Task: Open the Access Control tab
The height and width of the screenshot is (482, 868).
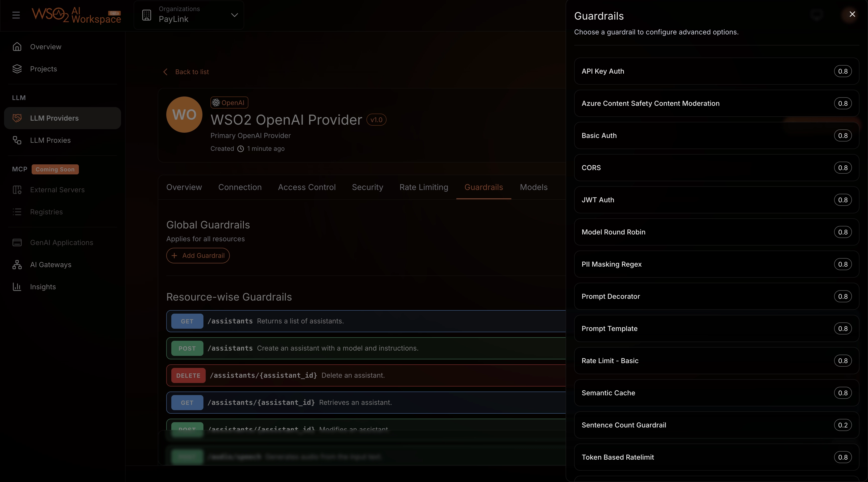Action: [307, 187]
